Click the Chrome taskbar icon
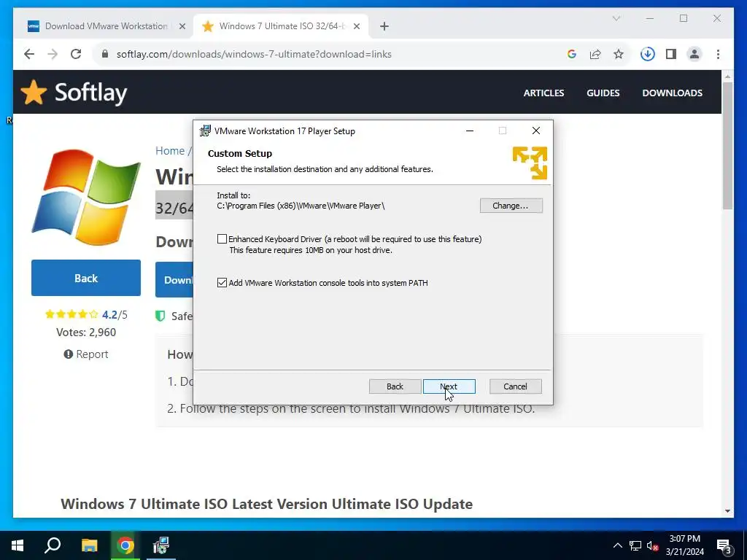747x560 pixels. click(x=125, y=545)
